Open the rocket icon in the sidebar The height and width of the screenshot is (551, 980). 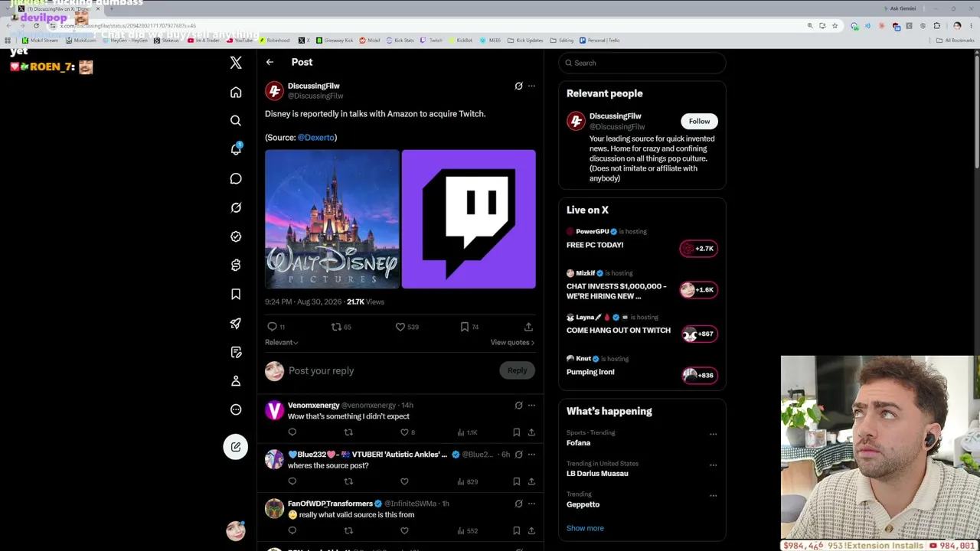click(236, 323)
